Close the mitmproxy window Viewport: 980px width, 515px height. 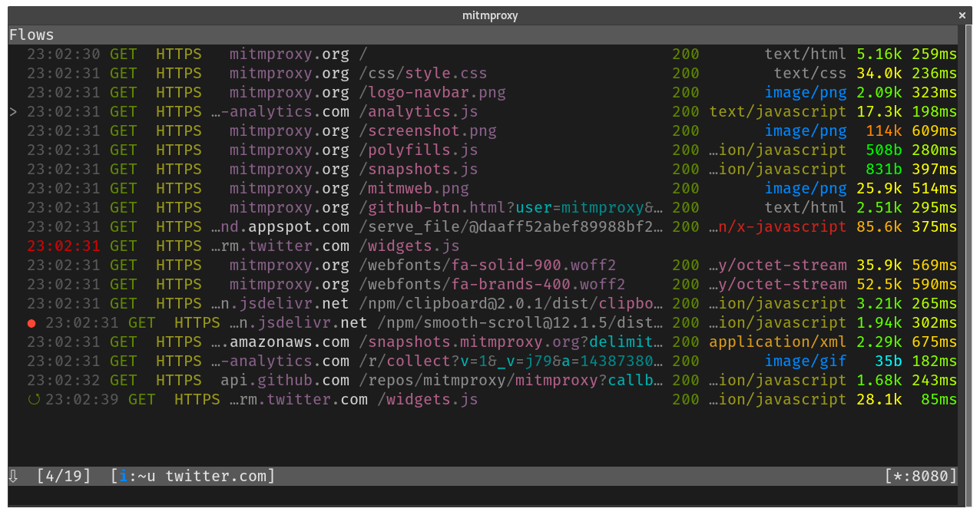pos(962,15)
